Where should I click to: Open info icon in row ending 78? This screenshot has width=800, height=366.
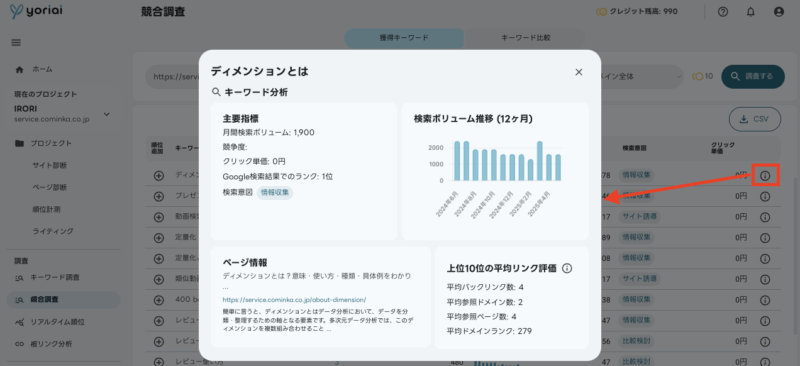(765, 176)
